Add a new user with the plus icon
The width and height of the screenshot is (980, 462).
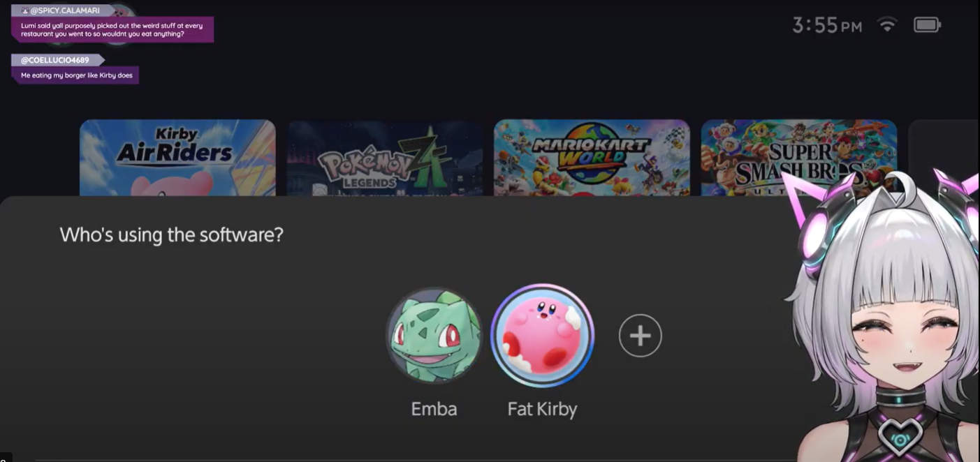pyautogui.click(x=640, y=336)
